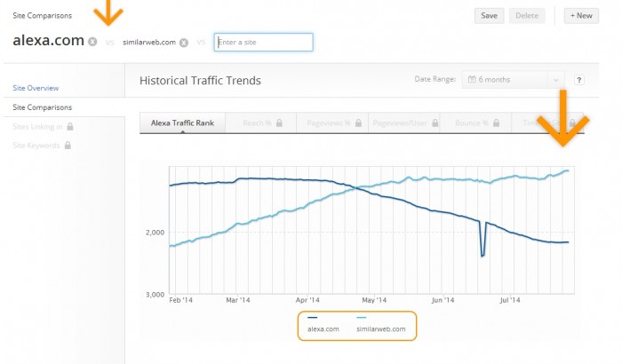
Task: Toggle similarweb.com series in chart legend
Action: [380, 329]
